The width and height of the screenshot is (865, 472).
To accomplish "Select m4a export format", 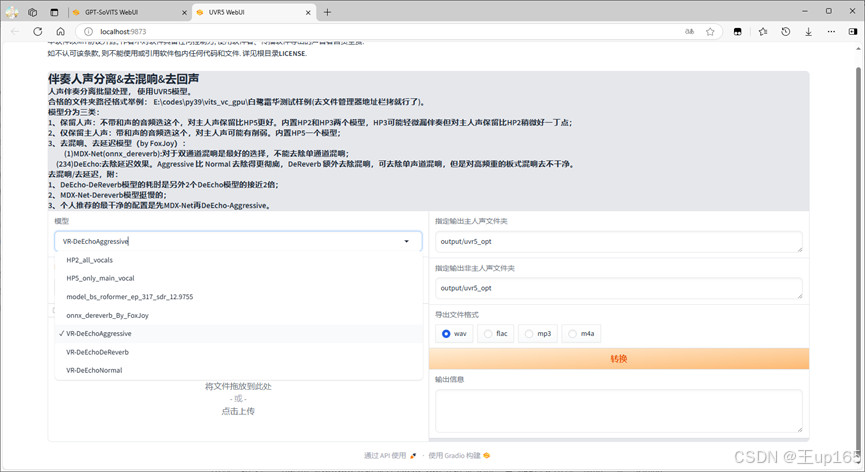I will pyautogui.click(x=581, y=334).
